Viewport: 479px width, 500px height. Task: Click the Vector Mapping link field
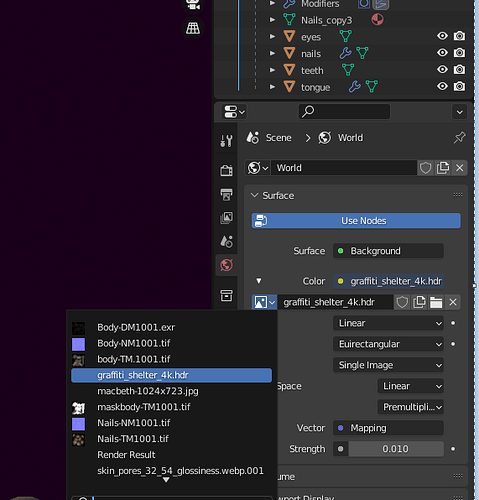click(388, 428)
